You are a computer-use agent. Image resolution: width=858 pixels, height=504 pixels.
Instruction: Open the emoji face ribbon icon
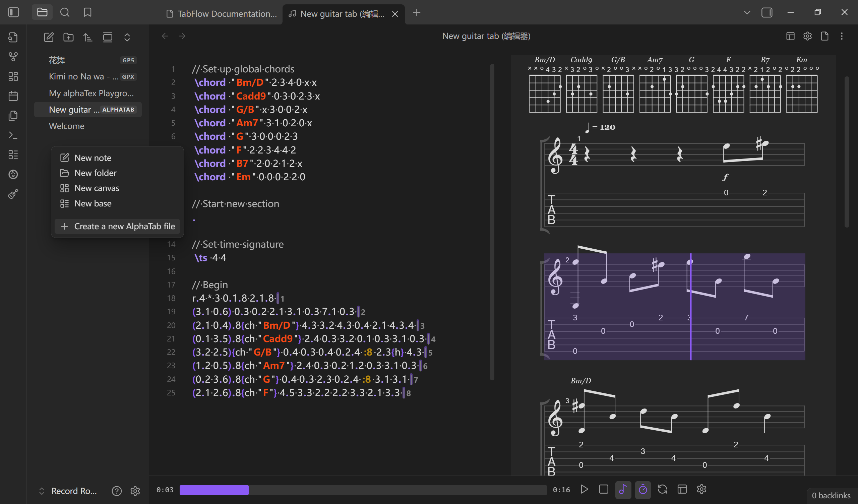click(x=13, y=174)
